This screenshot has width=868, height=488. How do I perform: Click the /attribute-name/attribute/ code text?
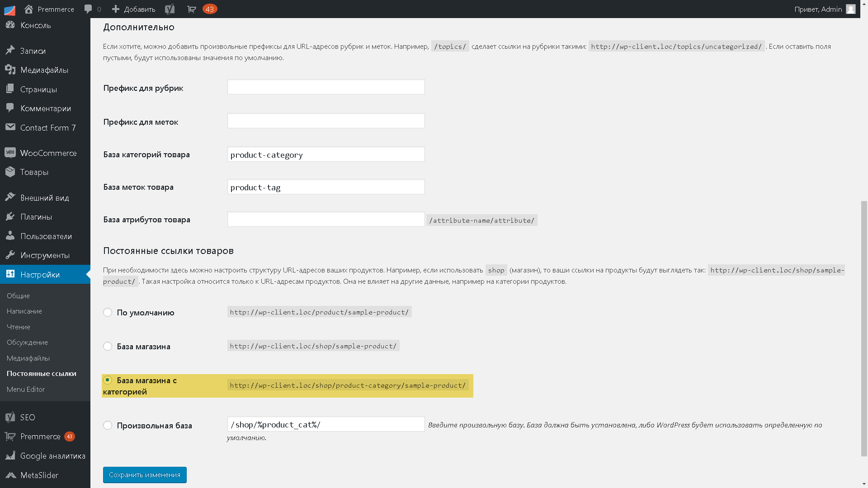pyautogui.click(x=481, y=220)
